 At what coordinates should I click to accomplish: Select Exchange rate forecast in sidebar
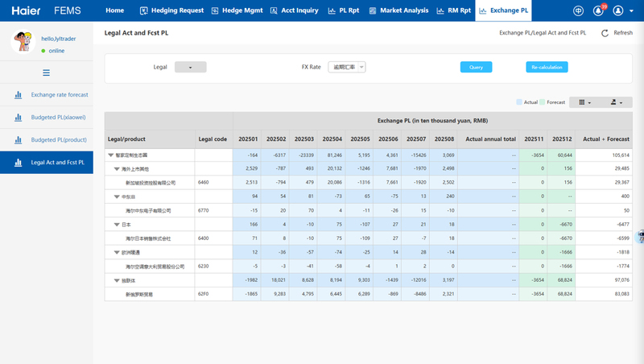[59, 94]
